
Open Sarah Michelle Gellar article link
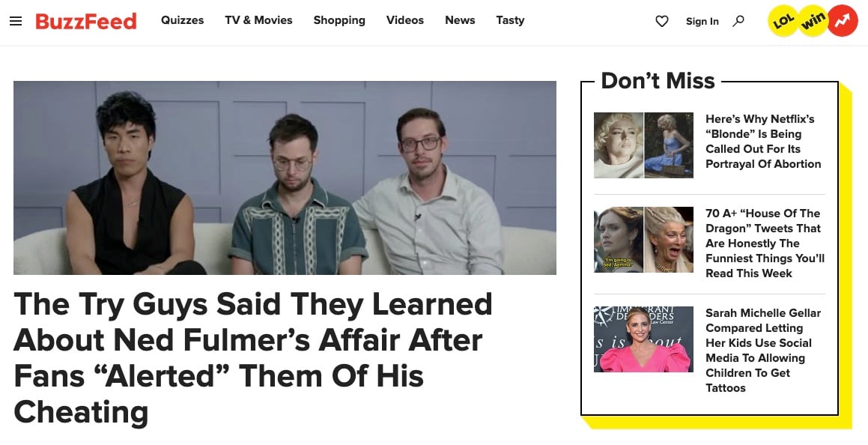763,351
